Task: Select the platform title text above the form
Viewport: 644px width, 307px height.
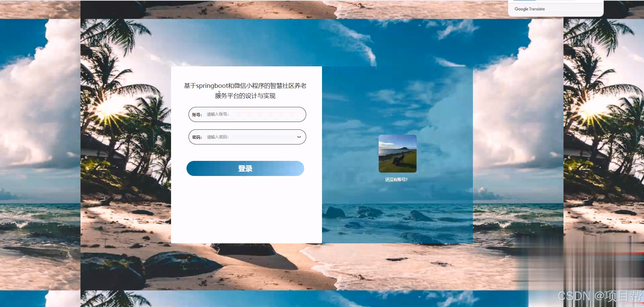Action: pos(246,90)
